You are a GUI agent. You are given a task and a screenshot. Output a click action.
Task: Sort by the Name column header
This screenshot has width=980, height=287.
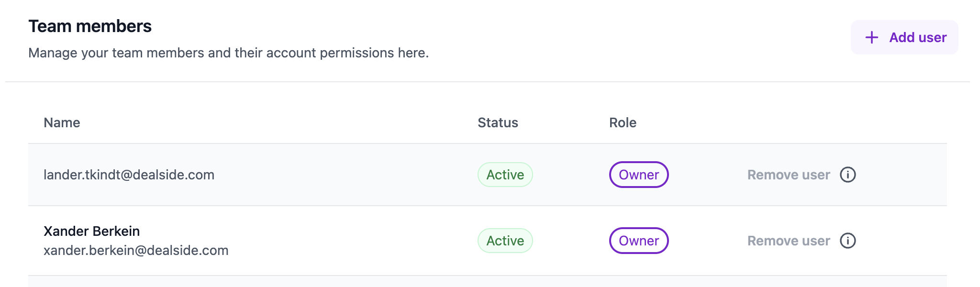tap(62, 123)
